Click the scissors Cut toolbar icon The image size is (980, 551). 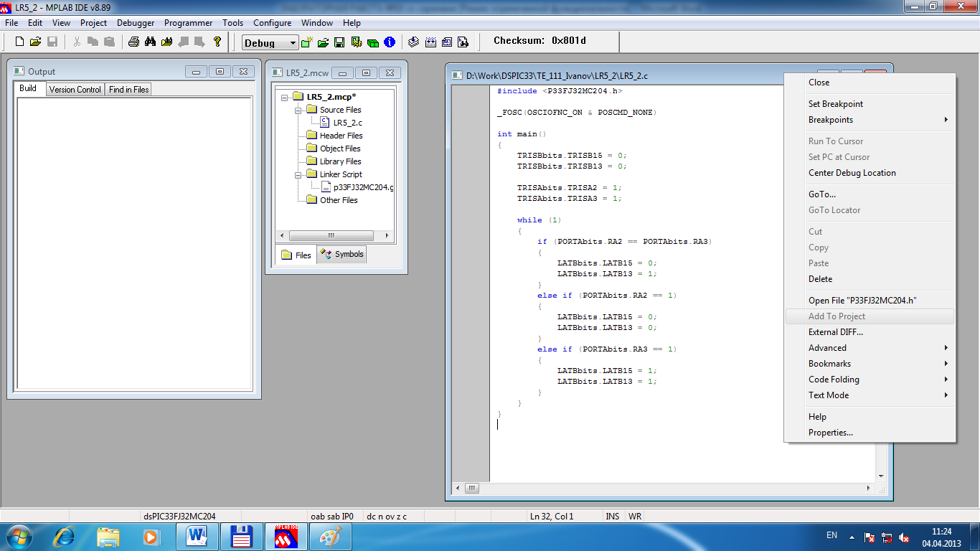coord(77,42)
